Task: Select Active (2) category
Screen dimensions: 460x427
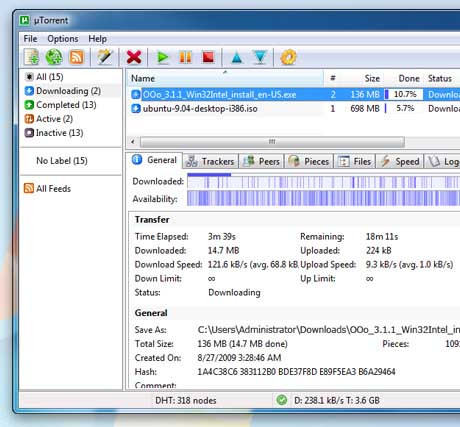Action: pos(49,119)
